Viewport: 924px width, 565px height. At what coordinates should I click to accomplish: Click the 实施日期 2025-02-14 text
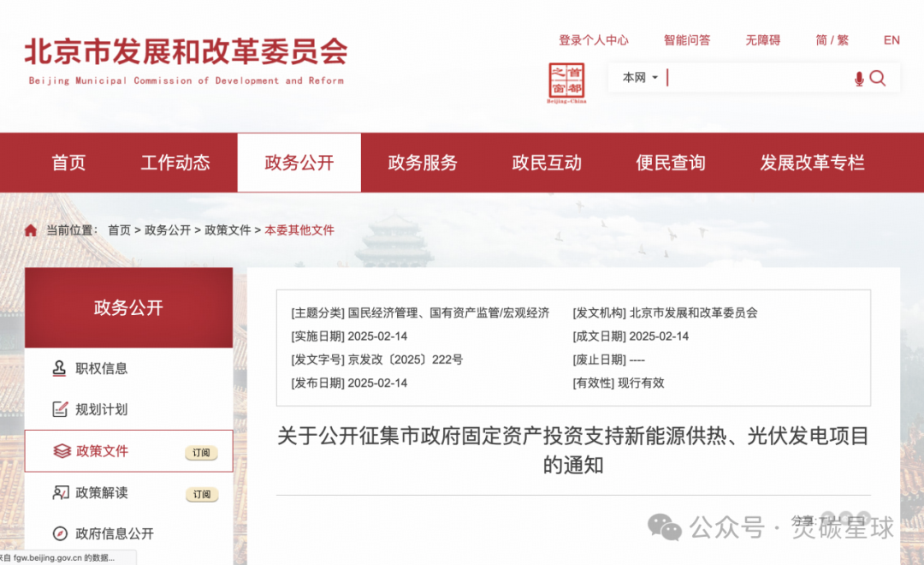pos(349,336)
